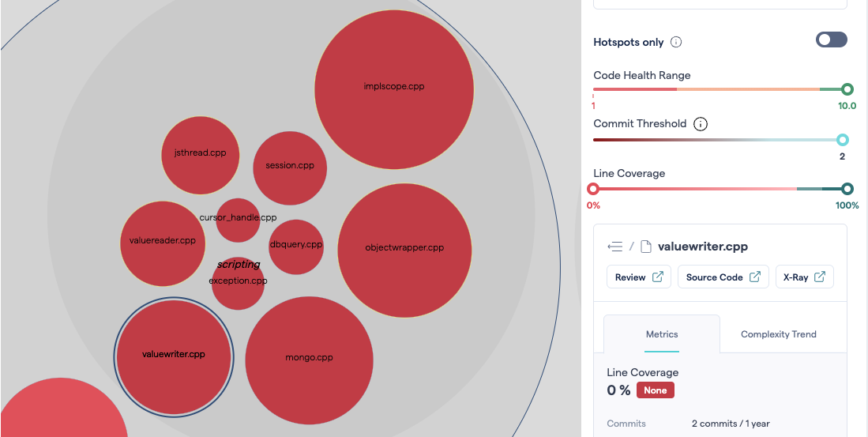Click the file icon next to valuewriter.cpp
868x437 pixels.
(645, 247)
